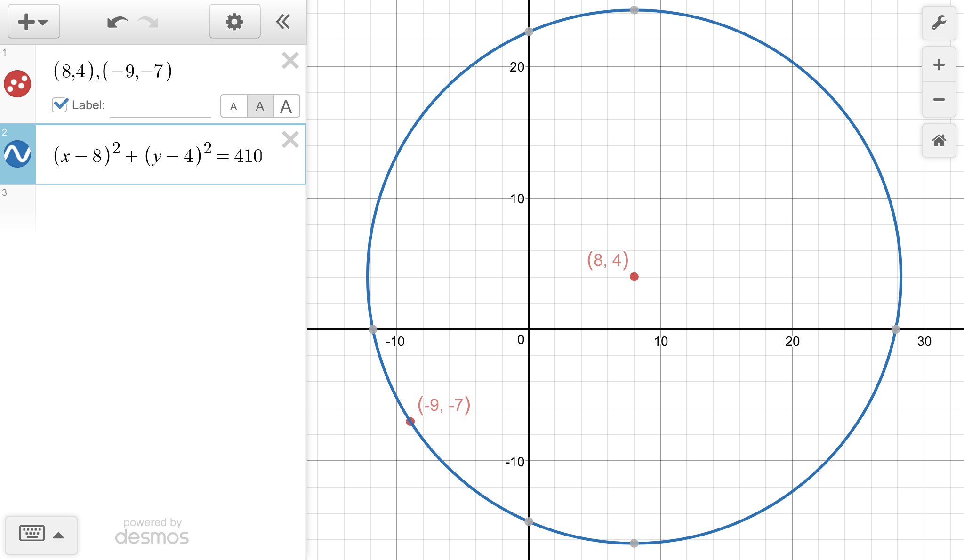
Task: Expand the on-screen keyboard
Action: click(x=41, y=535)
